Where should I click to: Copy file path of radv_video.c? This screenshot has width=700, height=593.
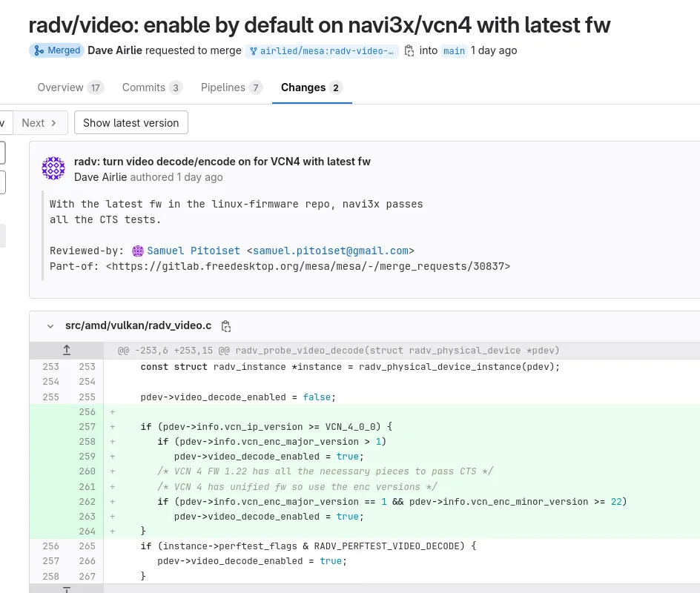pos(226,326)
